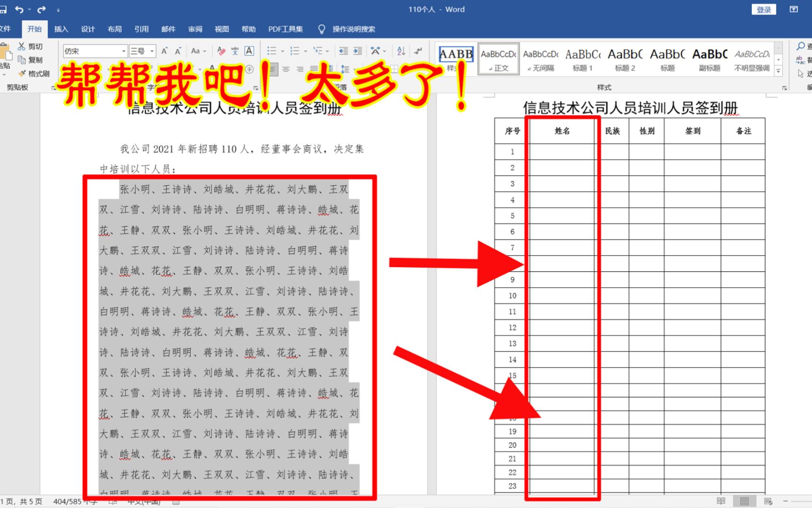Click the Sort A-Z icon
Image resolution: width=812 pixels, height=508 pixels.
point(401,51)
